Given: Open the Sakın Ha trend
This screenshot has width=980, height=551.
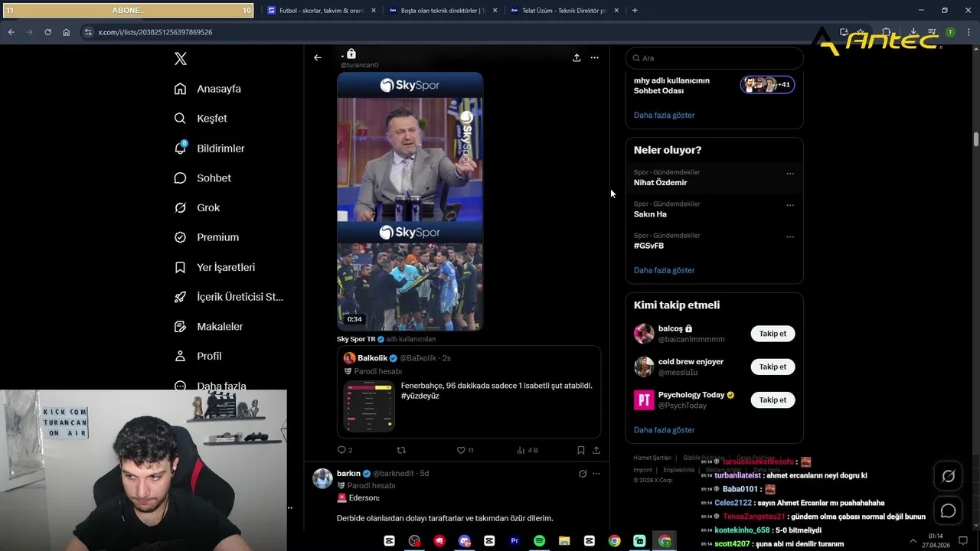Looking at the screenshot, I should (650, 214).
